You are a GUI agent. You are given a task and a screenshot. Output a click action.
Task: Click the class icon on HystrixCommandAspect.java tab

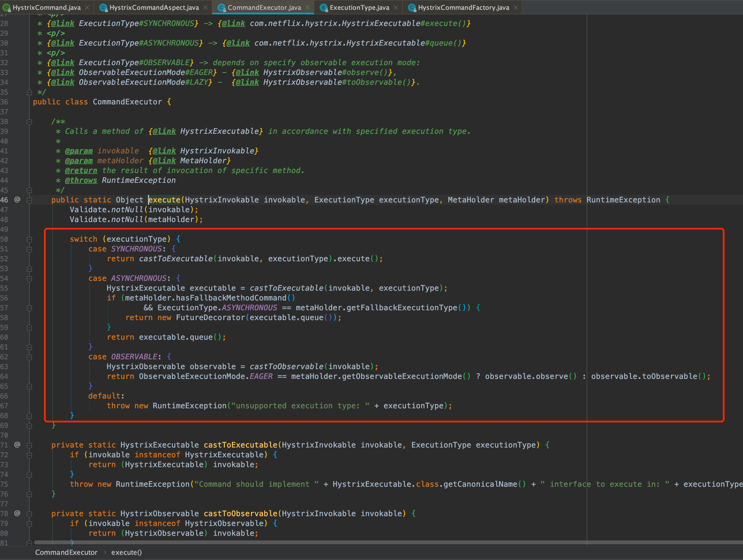pyautogui.click(x=104, y=7)
